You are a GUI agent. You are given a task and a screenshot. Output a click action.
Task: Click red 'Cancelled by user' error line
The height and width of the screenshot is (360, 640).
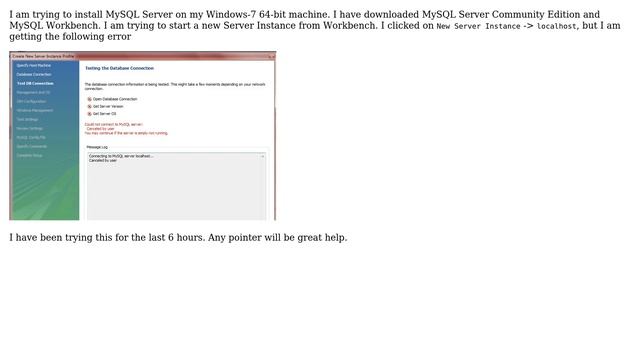coord(100,129)
